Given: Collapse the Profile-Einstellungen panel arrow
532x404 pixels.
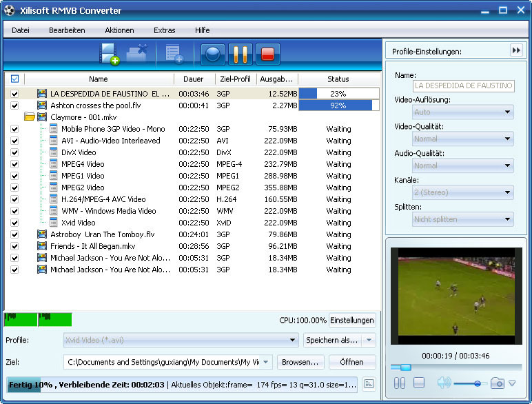Looking at the screenshot, I should coord(516,50).
